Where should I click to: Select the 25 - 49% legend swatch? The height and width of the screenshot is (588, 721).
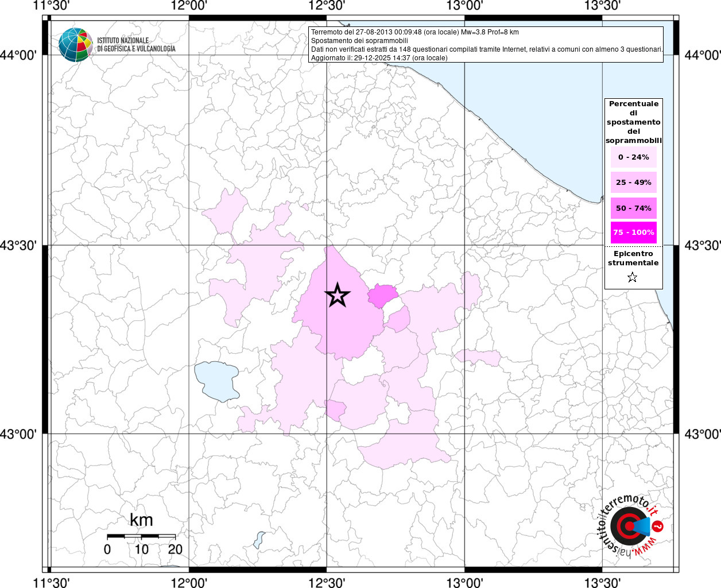634,183
